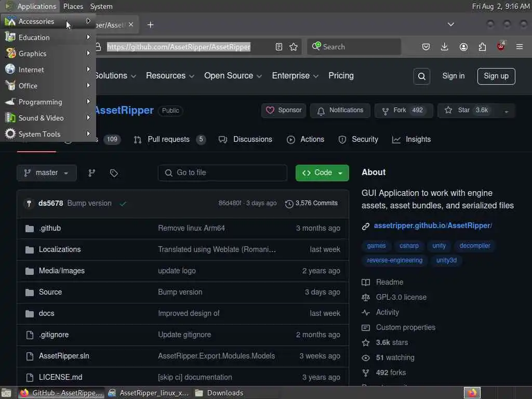Star the AssetRipper repository
This screenshot has width=532, height=399.
(468, 110)
